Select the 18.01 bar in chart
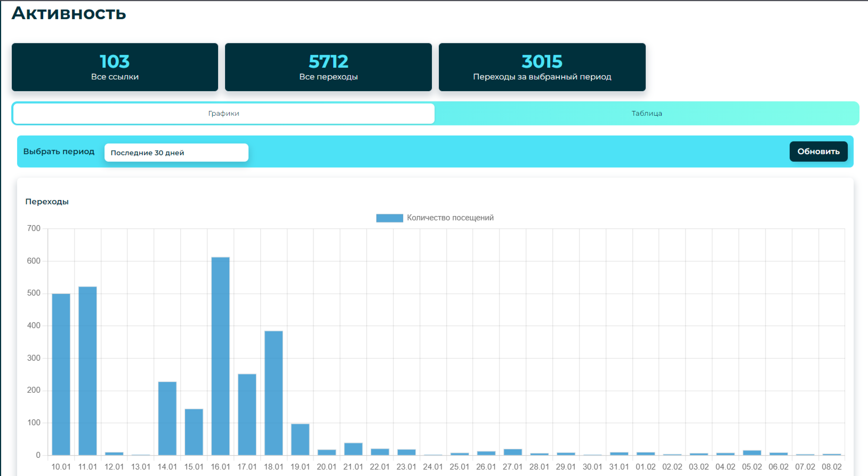 [274, 393]
